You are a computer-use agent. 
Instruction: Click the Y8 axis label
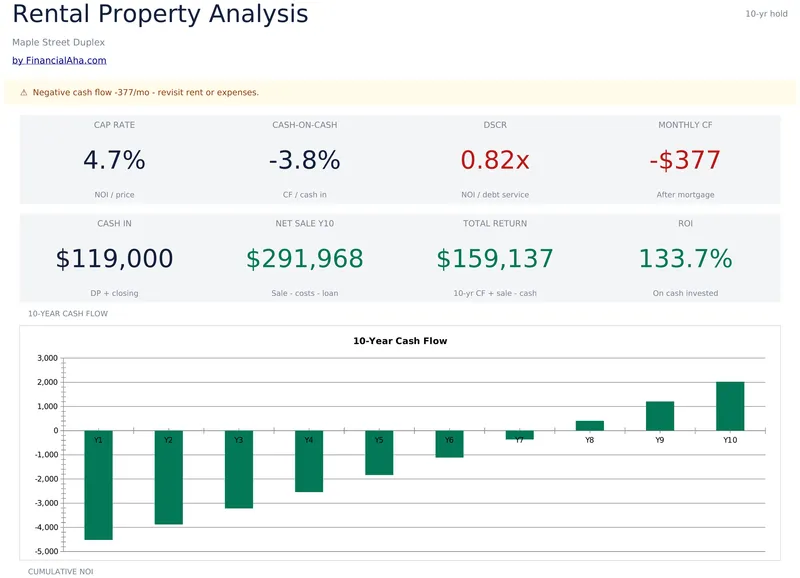coord(590,440)
